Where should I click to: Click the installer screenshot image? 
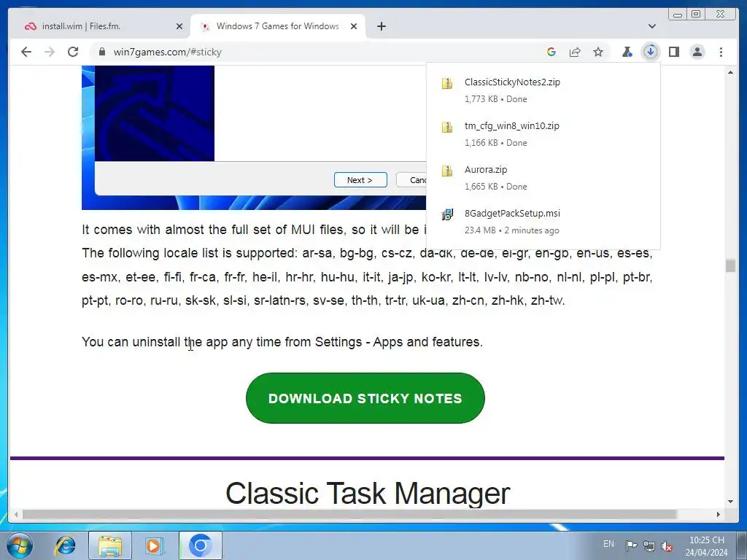(254, 138)
